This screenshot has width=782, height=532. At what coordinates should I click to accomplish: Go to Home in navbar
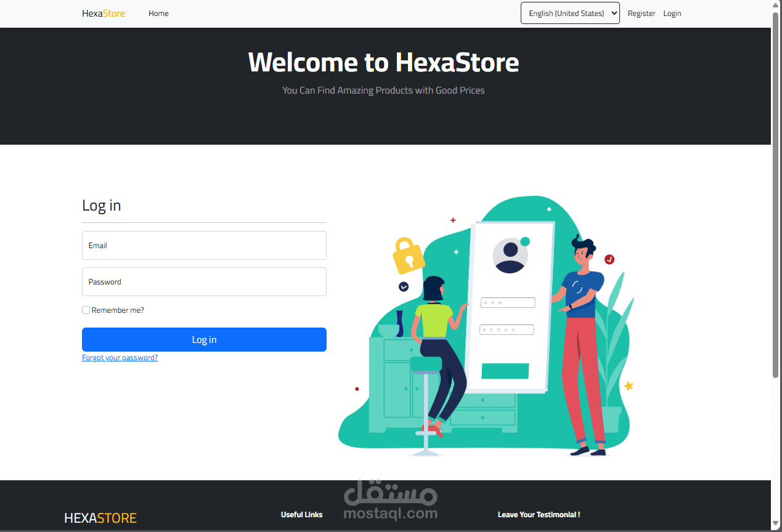click(x=158, y=14)
